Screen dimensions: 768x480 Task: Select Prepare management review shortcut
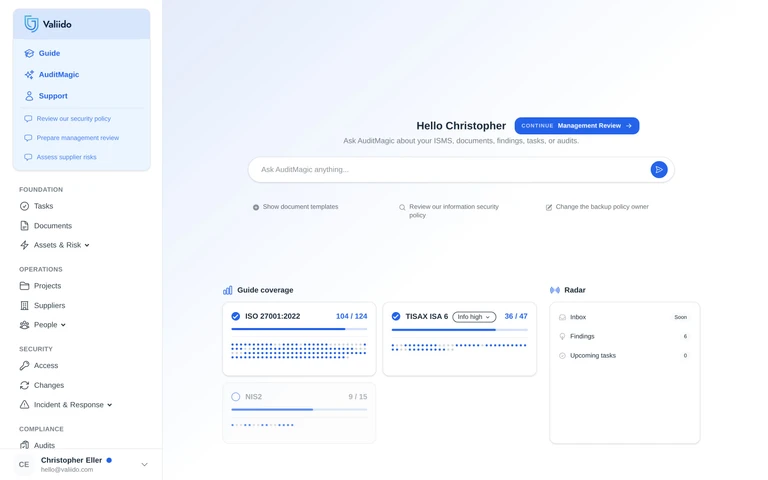pos(77,138)
